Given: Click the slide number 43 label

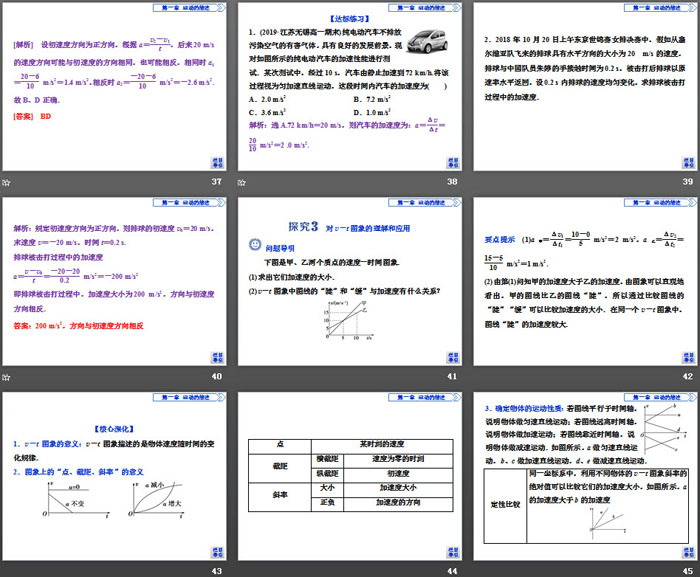Looking at the screenshot, I should coord(216,569).
